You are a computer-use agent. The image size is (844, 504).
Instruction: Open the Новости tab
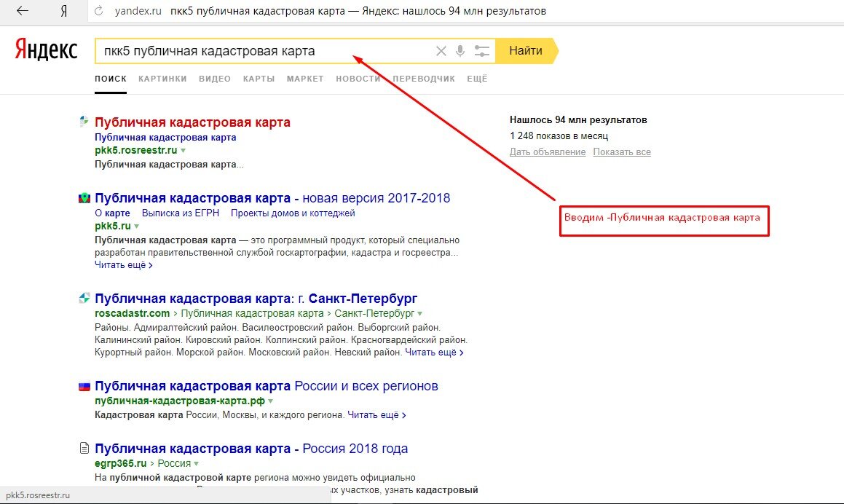pos(358,79)
